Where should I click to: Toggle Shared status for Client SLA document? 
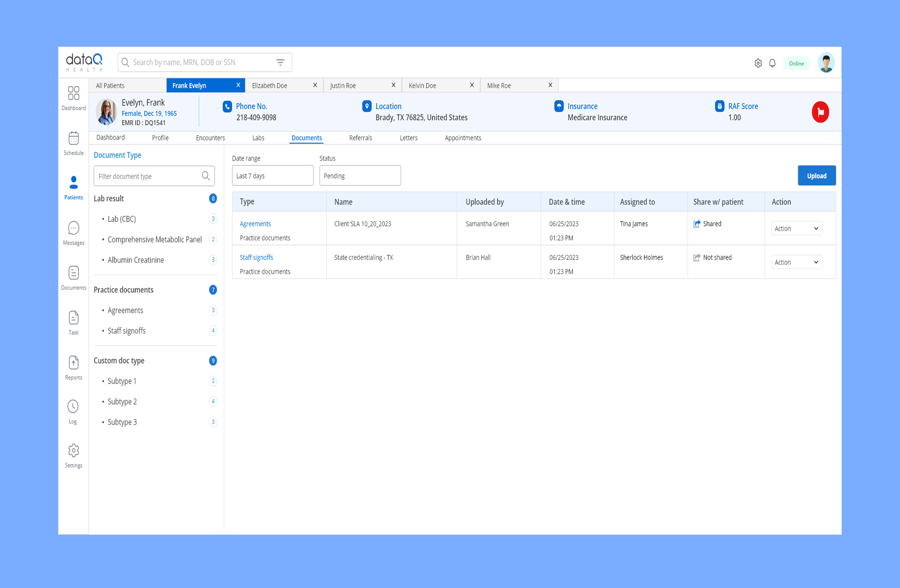click(x=697, y=224)
